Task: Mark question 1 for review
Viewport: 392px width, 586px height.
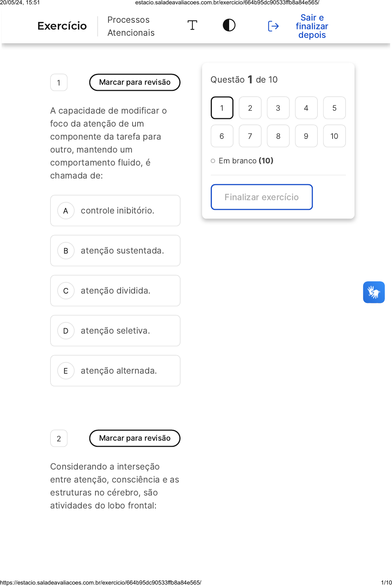Action: (x=135, y=82)
